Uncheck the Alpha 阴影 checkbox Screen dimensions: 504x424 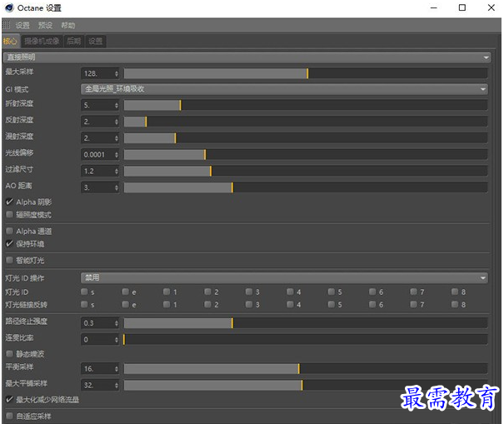click(10, 202)
